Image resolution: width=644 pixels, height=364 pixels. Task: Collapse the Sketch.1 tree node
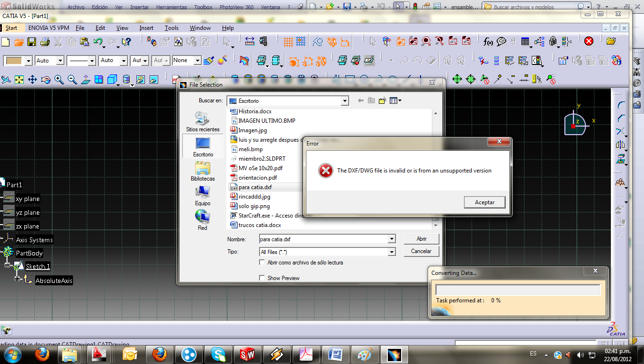(x=8, y=266)
